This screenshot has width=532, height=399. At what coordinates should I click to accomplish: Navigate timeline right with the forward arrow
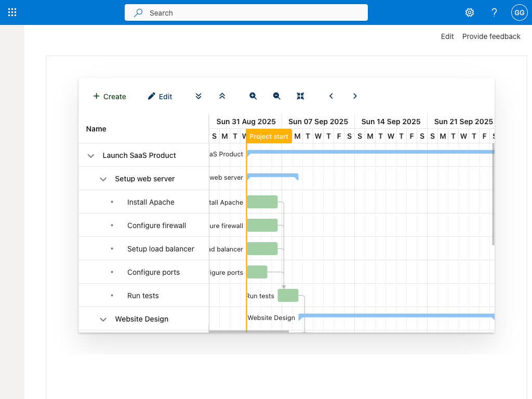point(355,96)
